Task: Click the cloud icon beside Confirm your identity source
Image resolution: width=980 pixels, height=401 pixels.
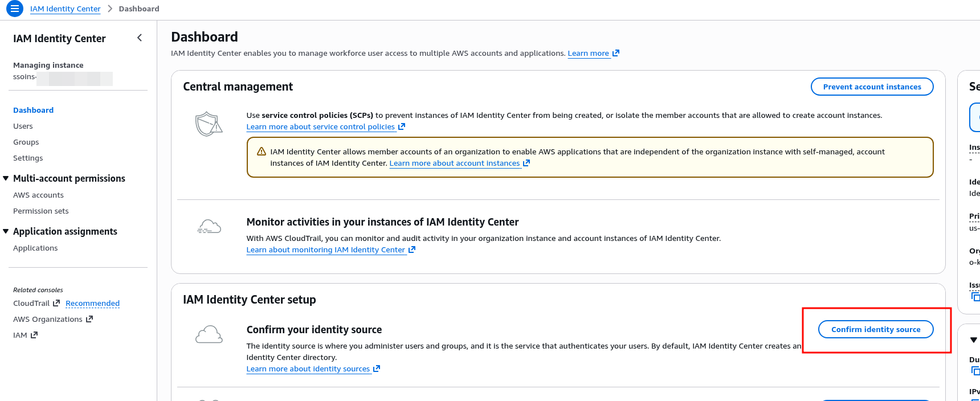Action: (x=209, y=334)
